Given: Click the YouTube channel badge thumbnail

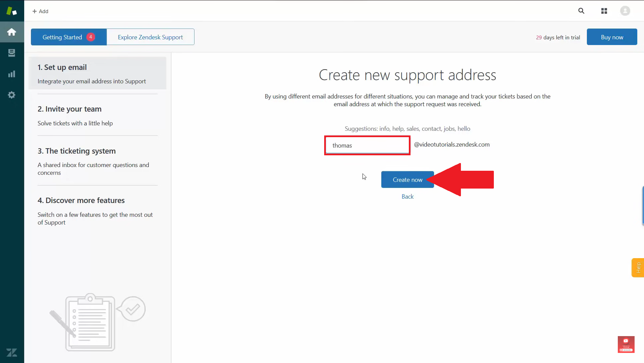Looking at the screenshot, I should pos(626,344).
